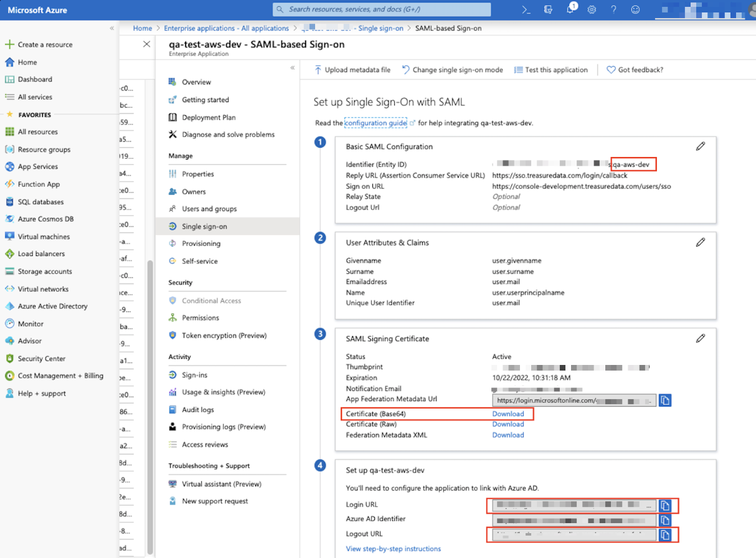Screen dimensions: 756x558
Task: Open Cloud Shell from the top bar
Action: (526, 10)
